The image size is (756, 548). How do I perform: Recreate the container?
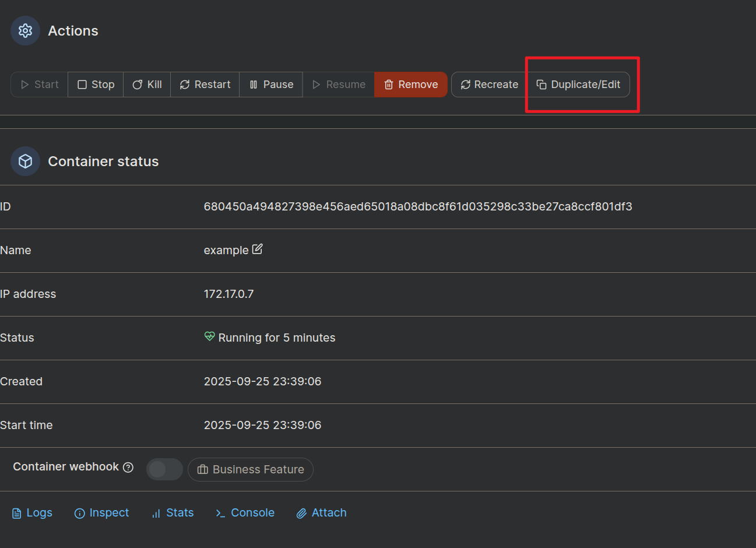(x=489, y=85)
